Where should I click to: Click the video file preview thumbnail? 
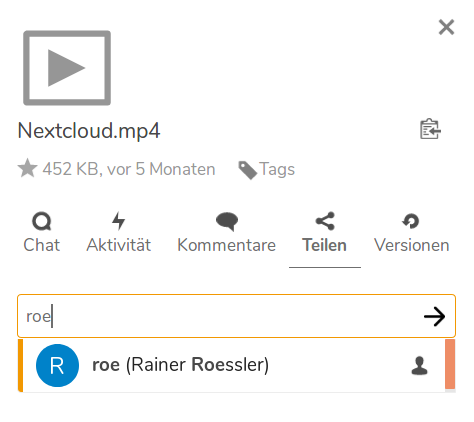[x=67, y=68]
